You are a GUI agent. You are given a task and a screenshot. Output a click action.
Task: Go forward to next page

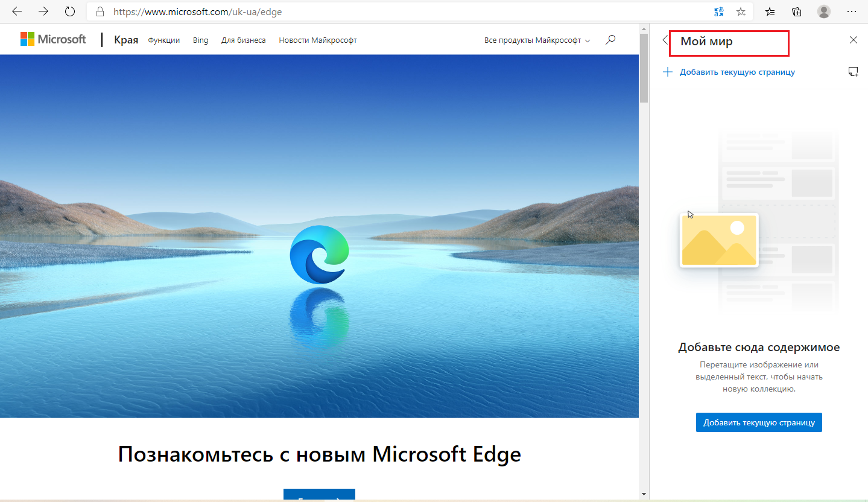[43, 11]
